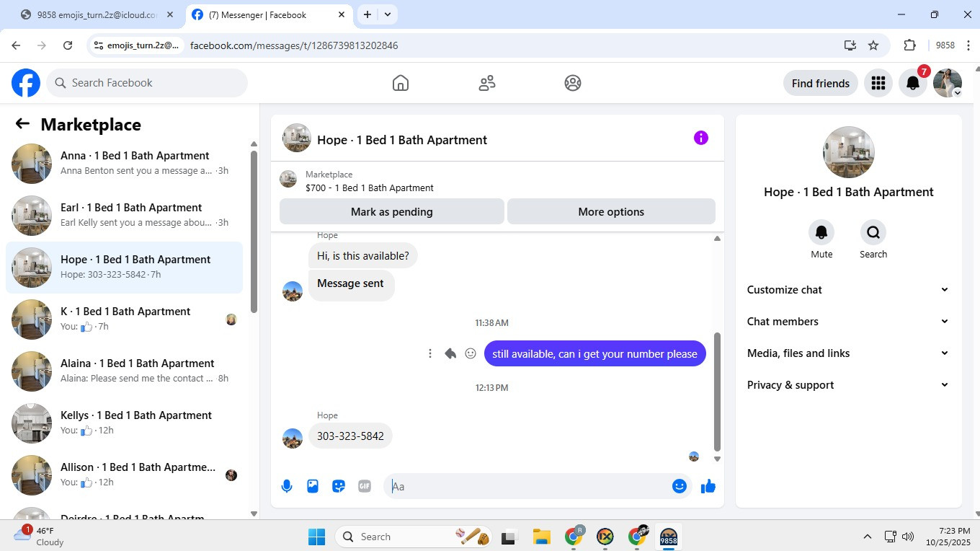Image resolution: width=980 pixels, height=551 pixels.
Task: Open the K · 1 Bed 1 Bath conversation
Action: tap(124, 319)
